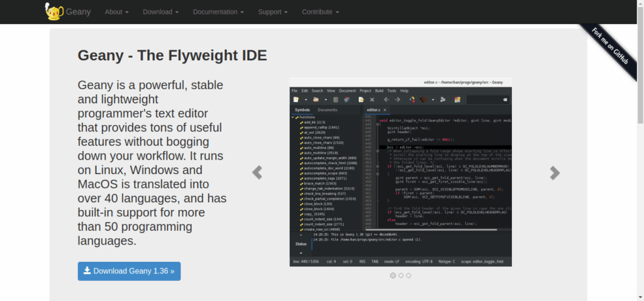Click the Download Geany 1.36 button
Screen dimensions: 644x301
tap(130, 271)
